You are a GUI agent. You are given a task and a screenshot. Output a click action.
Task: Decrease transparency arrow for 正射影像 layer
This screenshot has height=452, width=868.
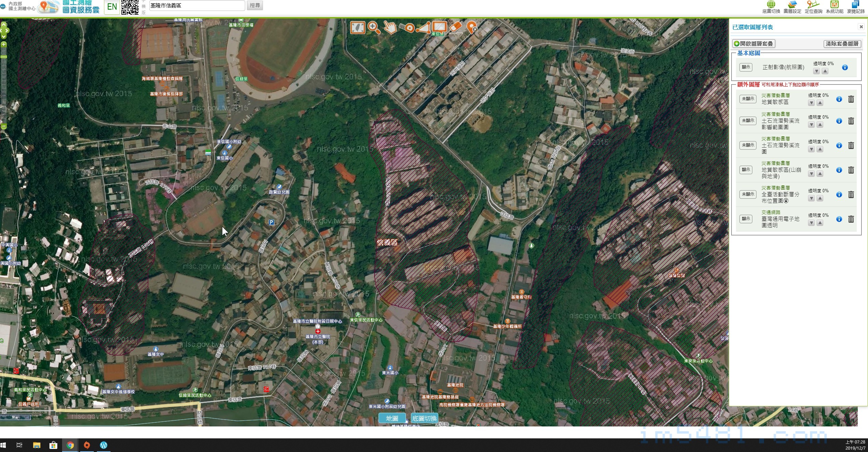click(816, 71)
